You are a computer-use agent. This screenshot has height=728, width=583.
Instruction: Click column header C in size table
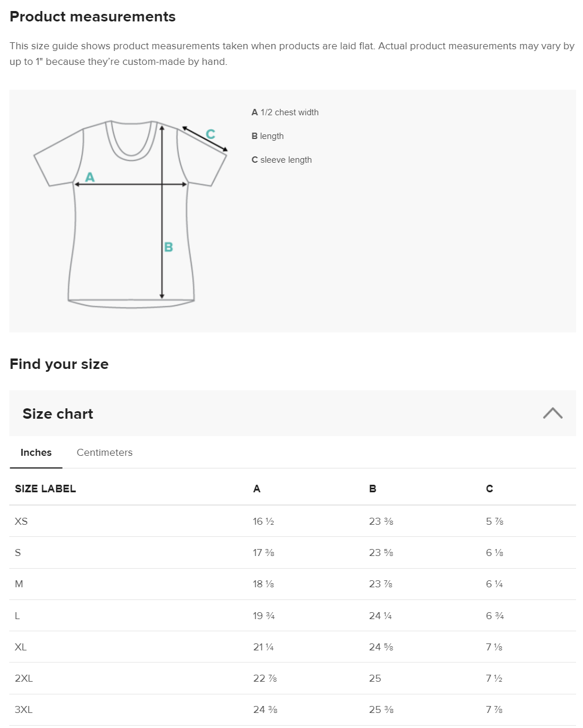(489, 489)
